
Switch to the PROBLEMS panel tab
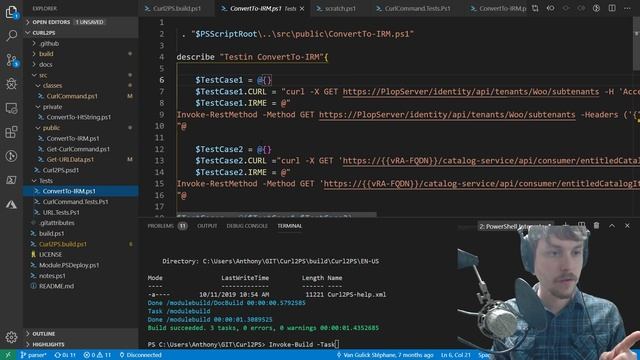click(160, 226)
